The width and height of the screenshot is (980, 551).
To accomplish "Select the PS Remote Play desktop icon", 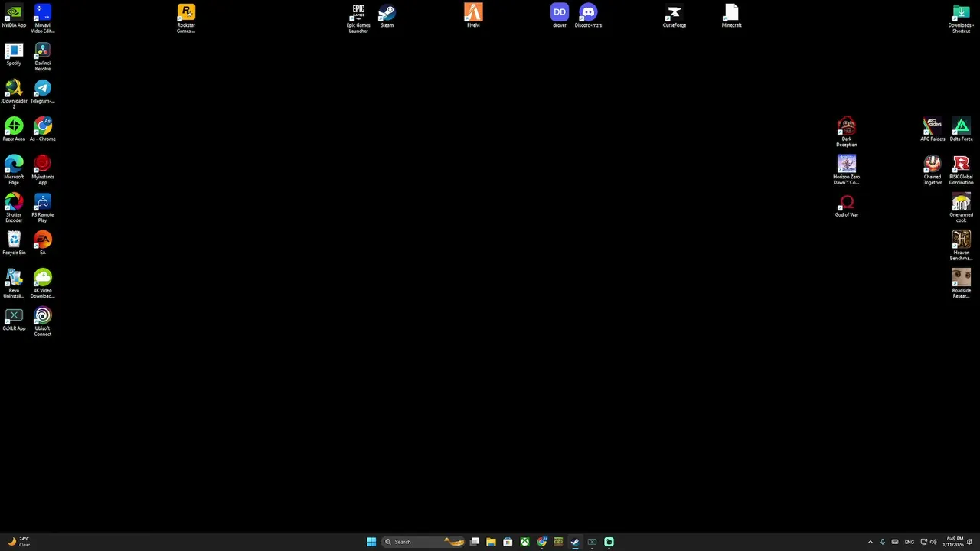I will coord(42,208).
